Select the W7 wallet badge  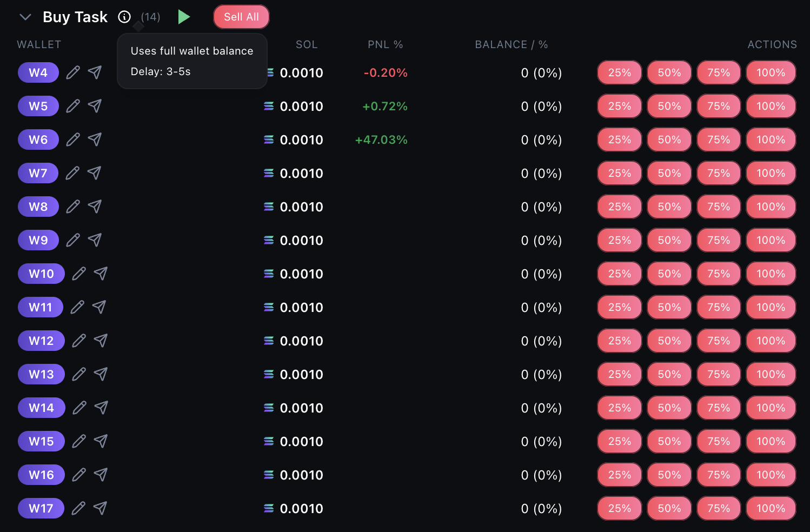click(x=38, y=173)
